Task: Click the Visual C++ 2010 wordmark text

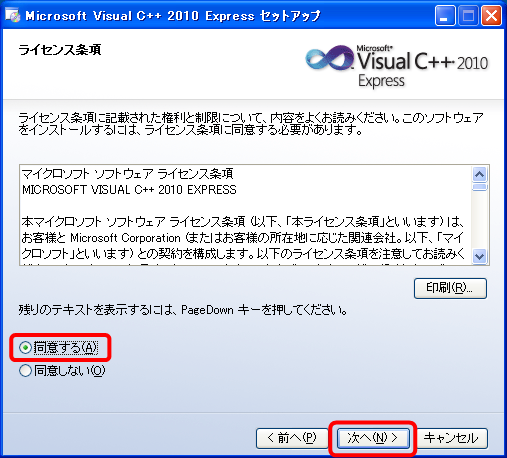Action: (423, 61)
